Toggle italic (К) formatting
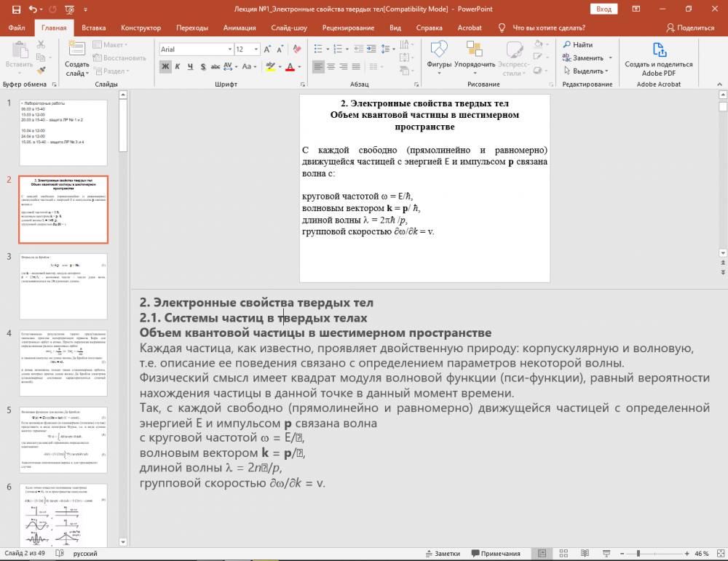Viewport: 728px width, 561px height. [178, 67]
